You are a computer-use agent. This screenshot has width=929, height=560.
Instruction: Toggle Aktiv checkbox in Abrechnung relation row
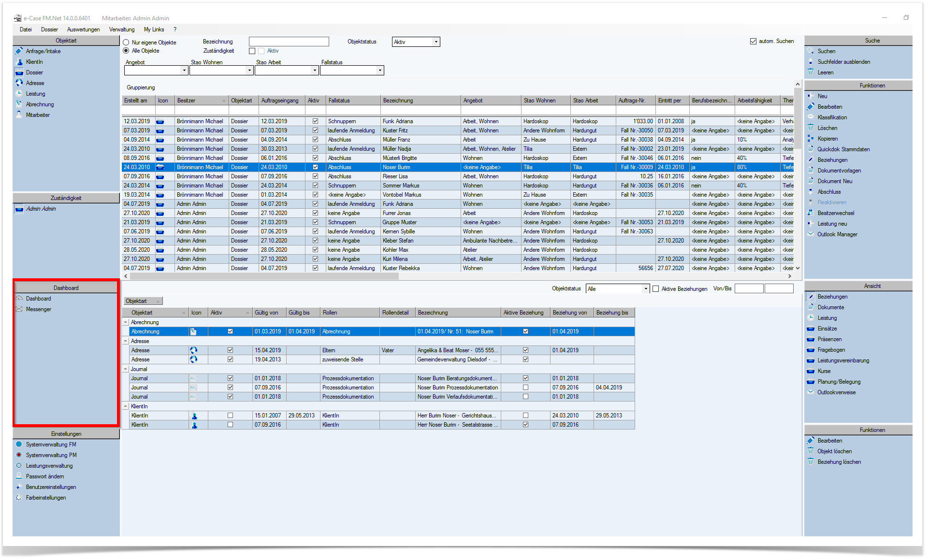coord(230,331)
